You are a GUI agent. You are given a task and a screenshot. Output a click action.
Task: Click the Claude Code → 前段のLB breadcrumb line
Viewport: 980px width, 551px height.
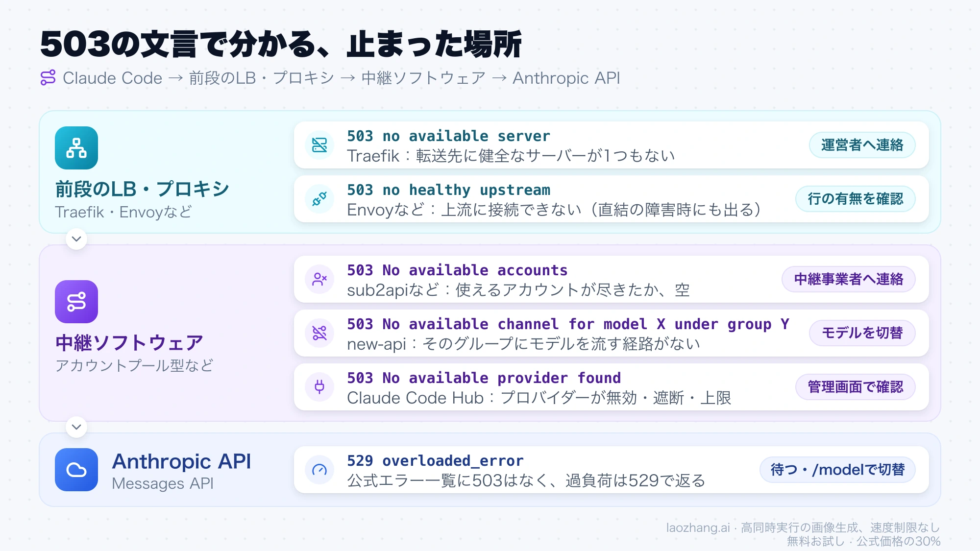pos(341,78)
